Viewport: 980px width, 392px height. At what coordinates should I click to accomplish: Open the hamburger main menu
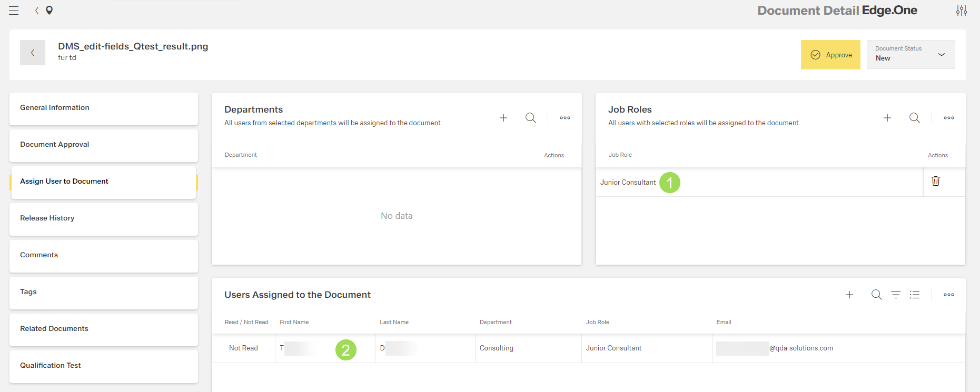(x=14, y=11)
